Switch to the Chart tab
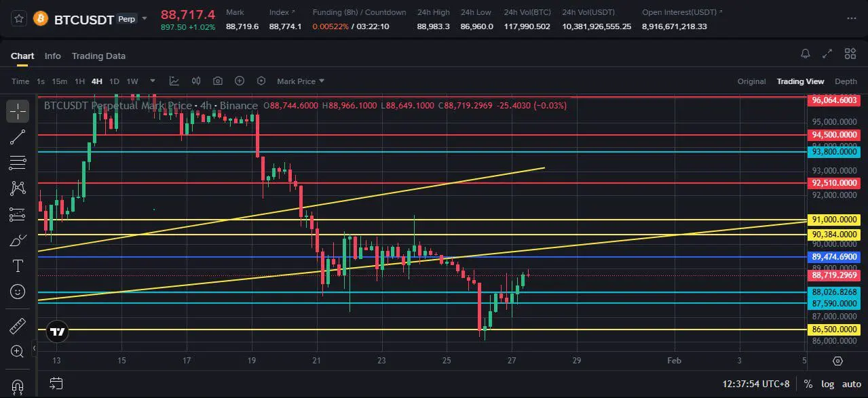Viewport: 868px width, 398px height. coord(22,56)
